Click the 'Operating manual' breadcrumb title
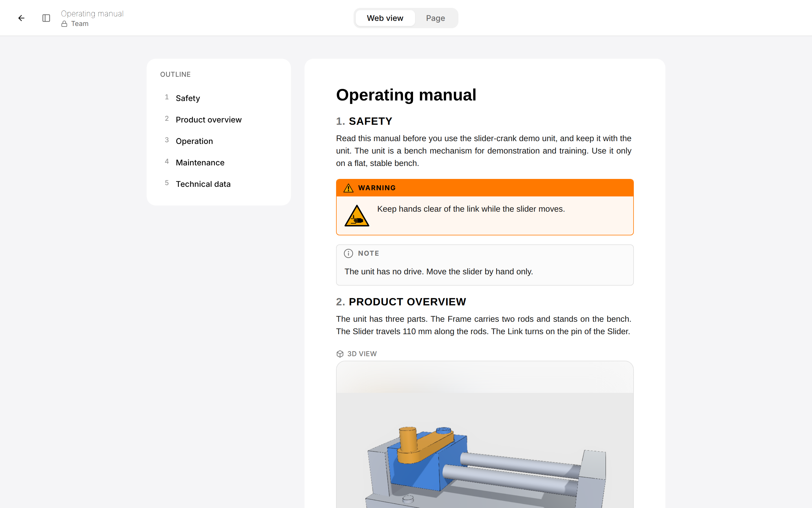This screenshot has width=812, height=508. coord(92,14)
